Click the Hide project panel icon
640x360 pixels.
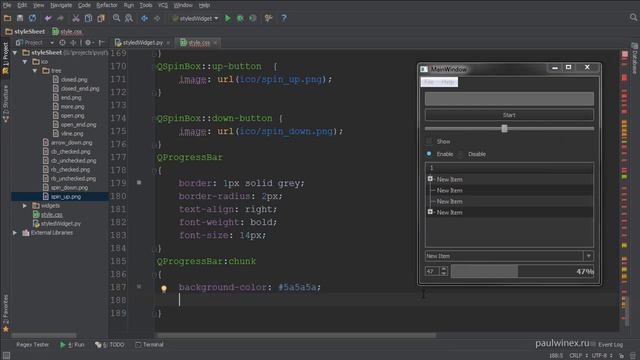(x=102, y=42)
